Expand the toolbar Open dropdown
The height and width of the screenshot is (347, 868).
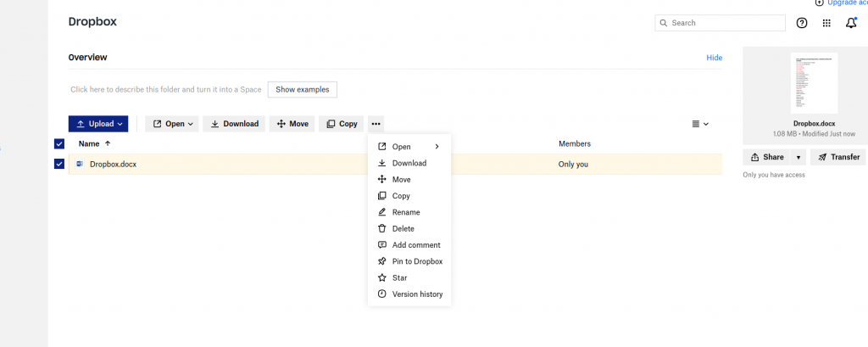(173, 124)
